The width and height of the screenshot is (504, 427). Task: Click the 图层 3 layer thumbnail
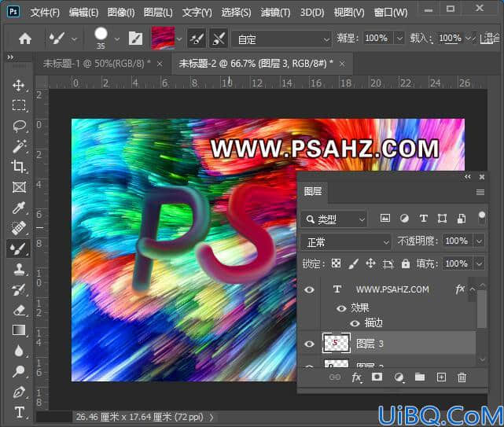[337, 343]
